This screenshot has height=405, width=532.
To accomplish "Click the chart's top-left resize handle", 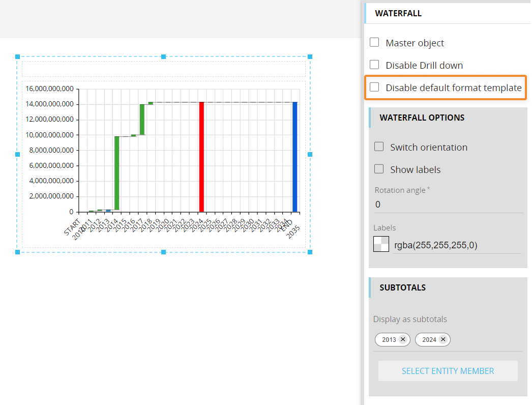I will pyautogui.click(x=17, y=57).
